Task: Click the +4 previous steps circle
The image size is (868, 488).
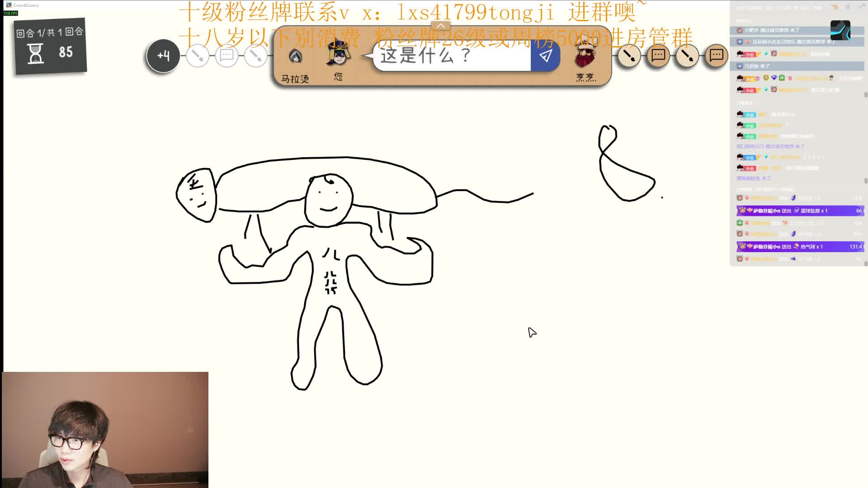Action: pyautogui.click(x=163, y=56)
